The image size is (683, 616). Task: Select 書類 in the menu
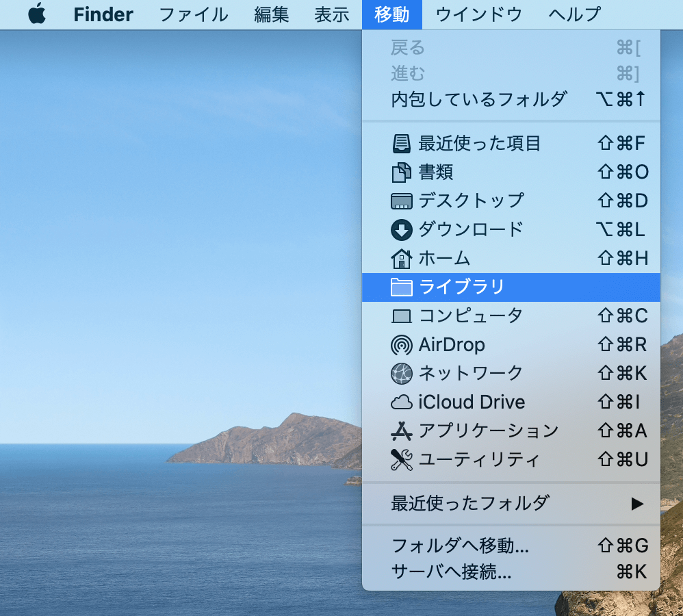pyautogui.click(x=511, y=172)
